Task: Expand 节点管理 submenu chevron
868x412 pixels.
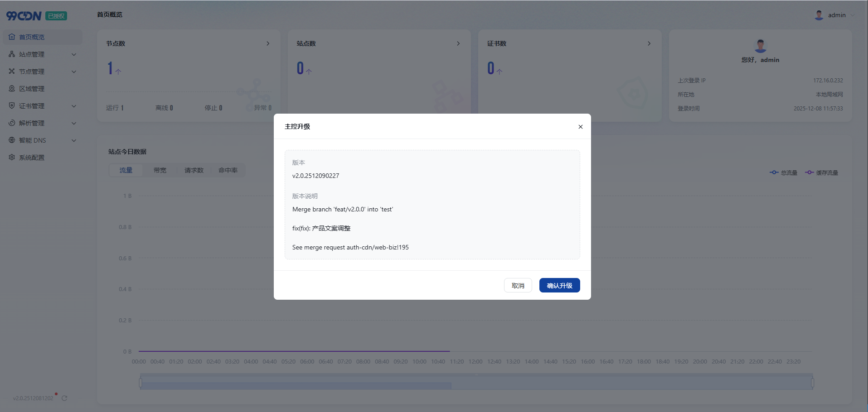Action: pos(74,72)
